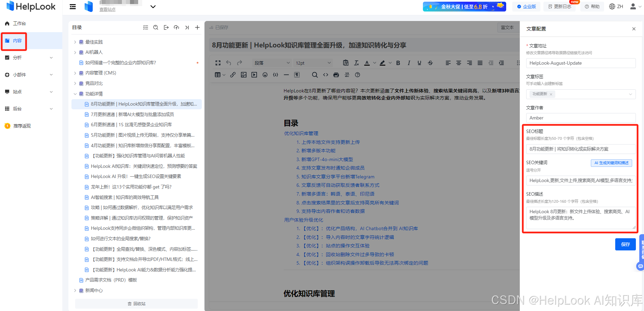This screenshot has height=311, width=644.
Task: Expand 最佳实践 folder
Action: coord(75,42)
